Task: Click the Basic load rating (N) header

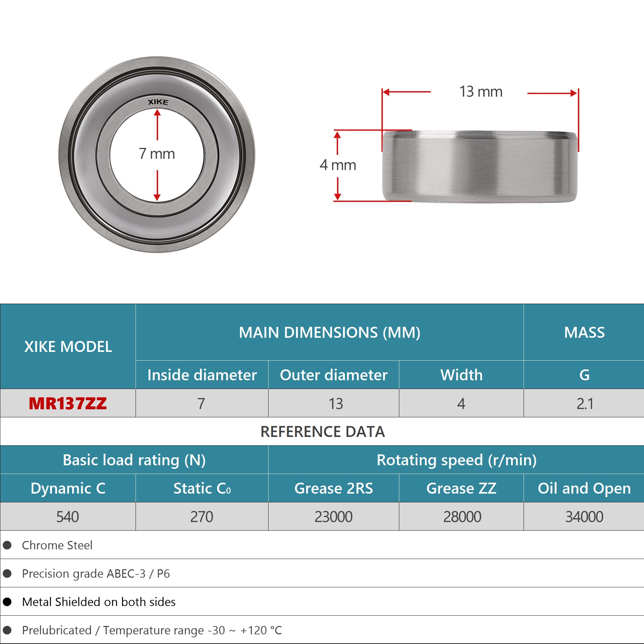Action: click(134, 460)
